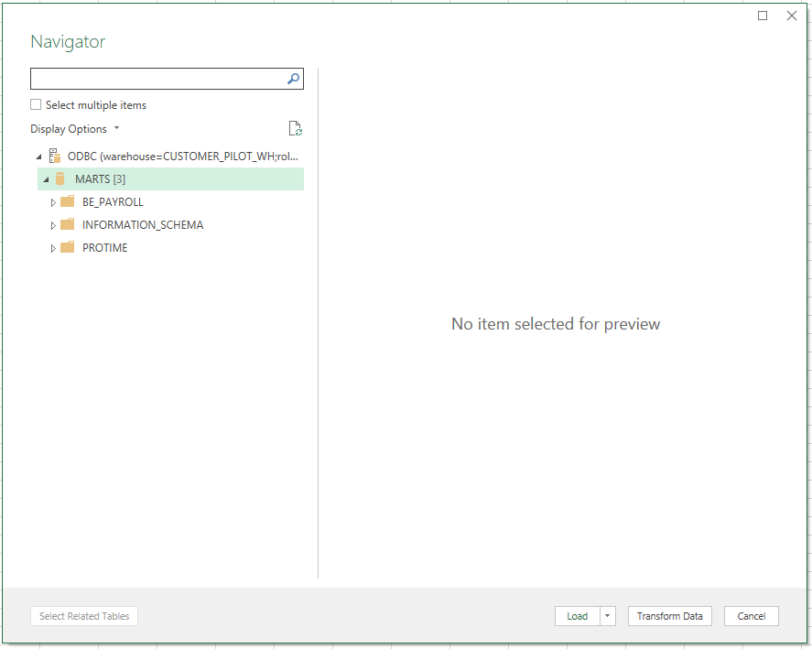The image size is (812, 649).
Task: Cancel the Navigator dialog
Action: (751, 616)
